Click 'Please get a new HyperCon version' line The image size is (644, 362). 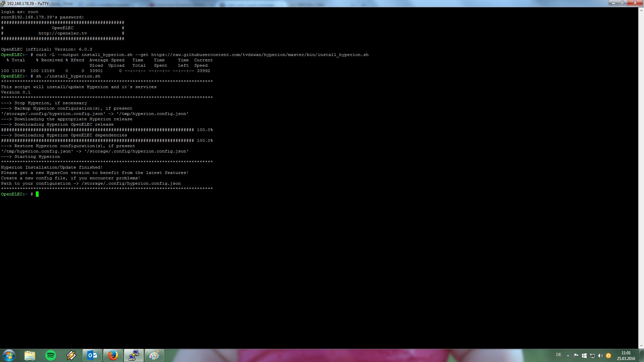[x=95, y=173]
